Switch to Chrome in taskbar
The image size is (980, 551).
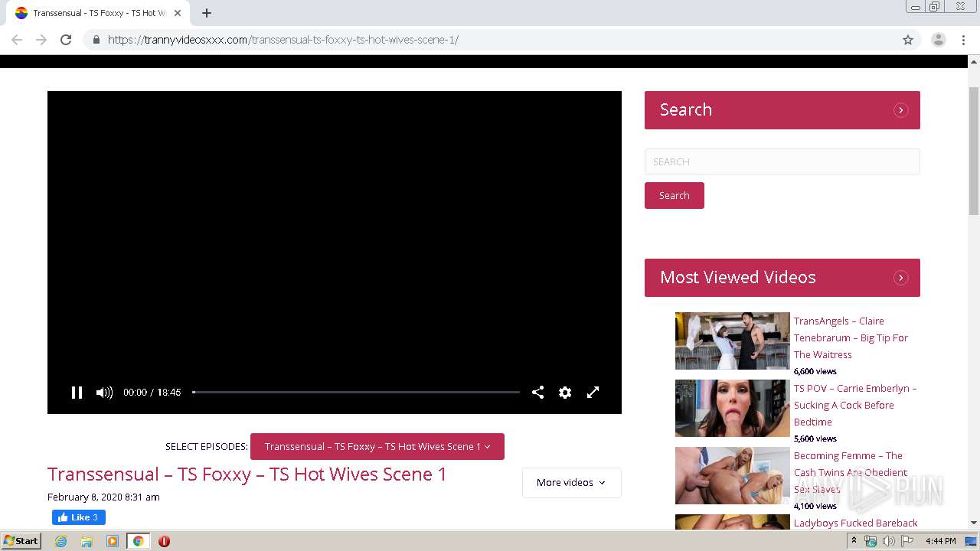click(x=139, y=541)
